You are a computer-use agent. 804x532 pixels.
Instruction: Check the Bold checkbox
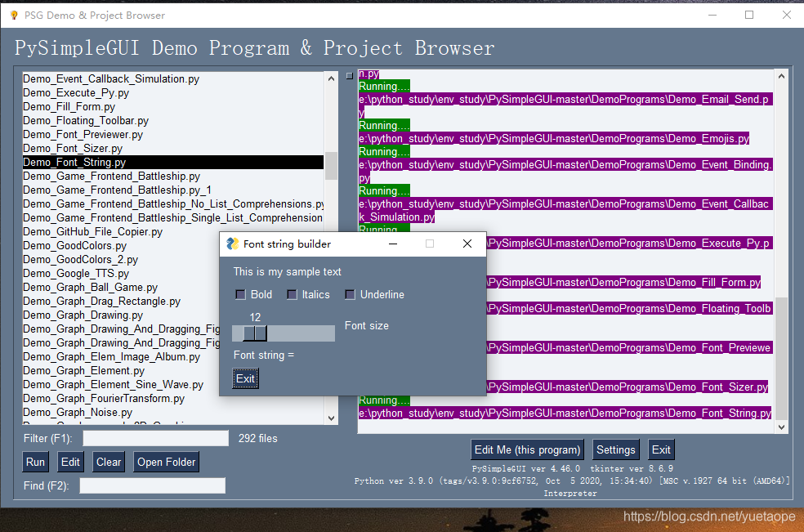240,294
